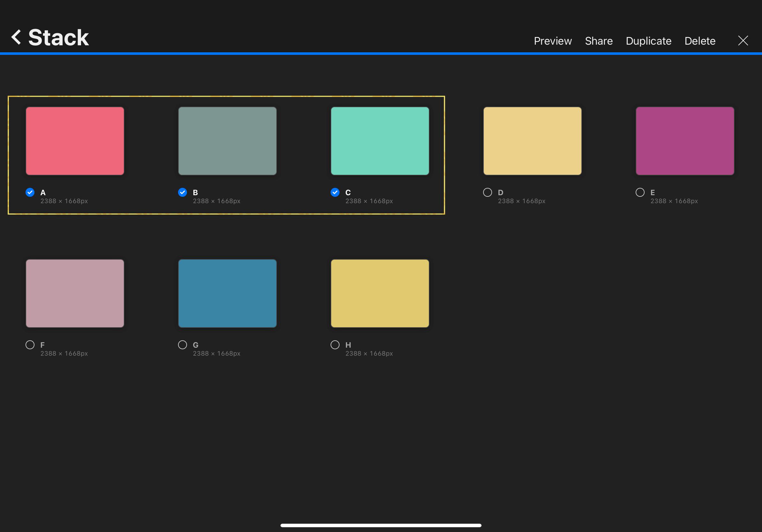Viewport: 762px width, 532px height.
Task: Select canvas G
Action: (x=182, y=345)
